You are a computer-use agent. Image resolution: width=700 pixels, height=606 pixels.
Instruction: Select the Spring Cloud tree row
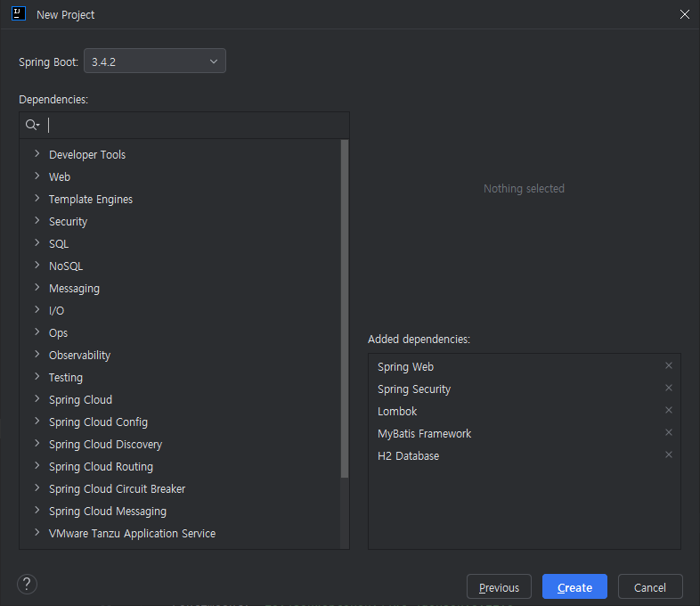[x=180, y=399]
